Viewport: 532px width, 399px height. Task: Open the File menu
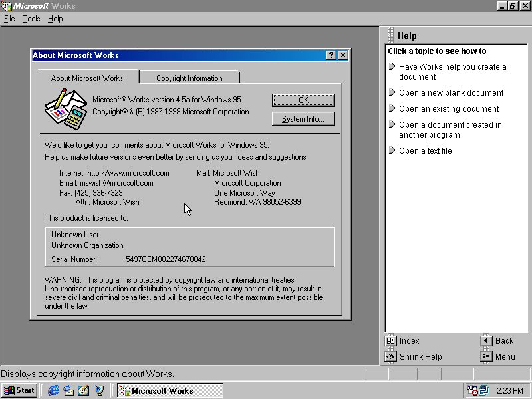click(x=9, y=19)
